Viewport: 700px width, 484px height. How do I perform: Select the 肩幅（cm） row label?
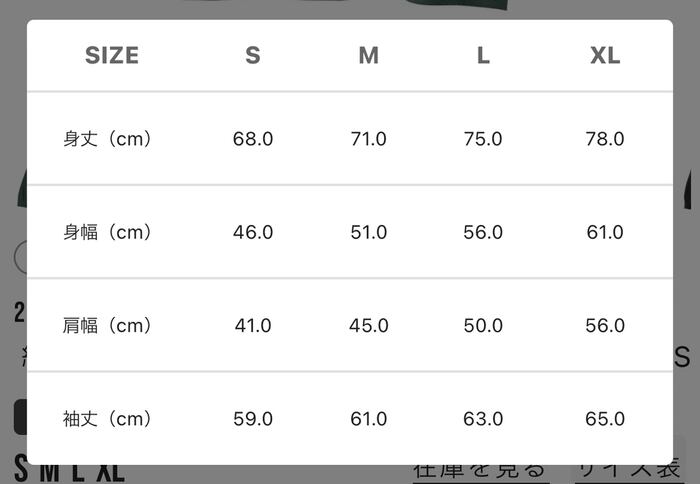tap(108, 325)
